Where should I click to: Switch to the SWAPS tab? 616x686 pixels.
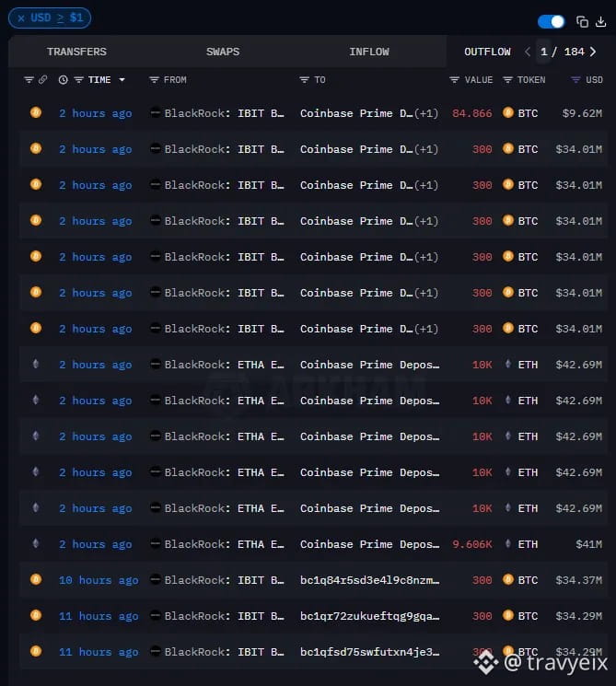223,52
